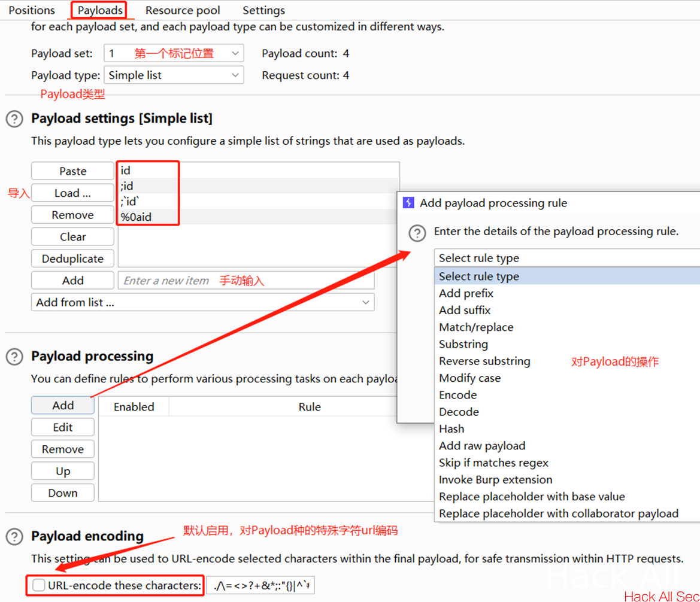Viewport: 700px width, 602px height.
Task: Select payload row 'id'
Action: point(259,171)
